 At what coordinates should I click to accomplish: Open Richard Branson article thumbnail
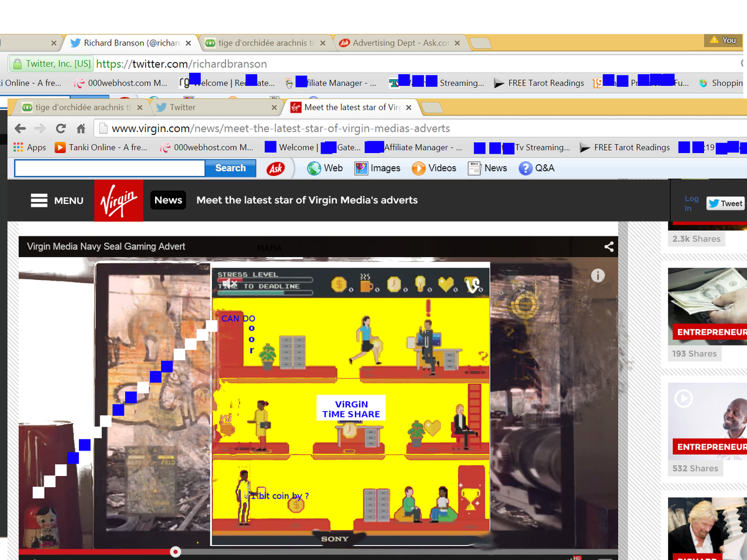click(708, 528)
